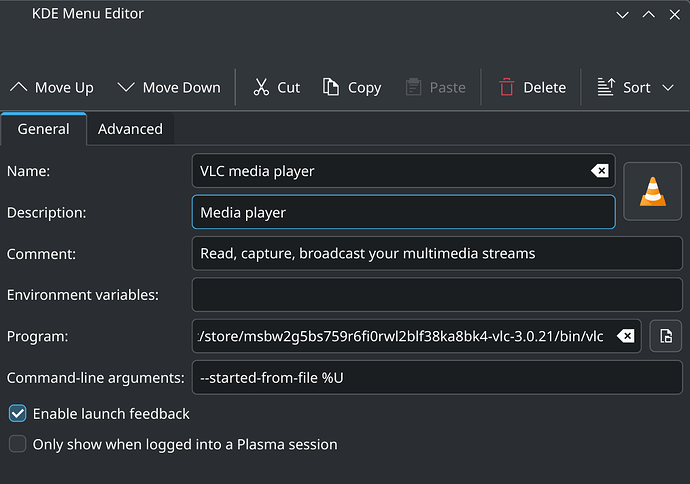Click into the Description field
Image resolution: width=690 pixels, height=484 pixels.
(x=404, y=212)
